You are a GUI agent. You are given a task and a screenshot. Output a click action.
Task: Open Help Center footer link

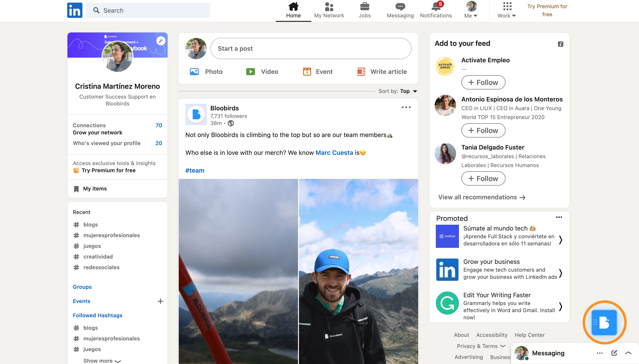[x=529, y=335]
